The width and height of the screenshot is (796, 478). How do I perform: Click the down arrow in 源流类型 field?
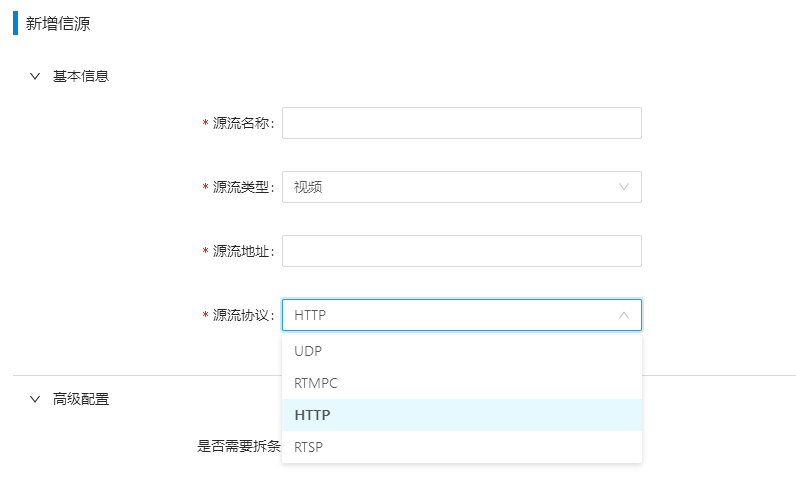point(624,187)
